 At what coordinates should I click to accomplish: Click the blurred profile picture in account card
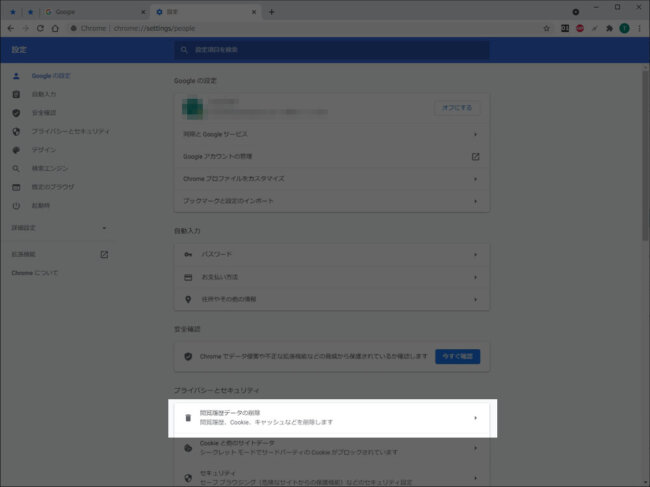193,108
